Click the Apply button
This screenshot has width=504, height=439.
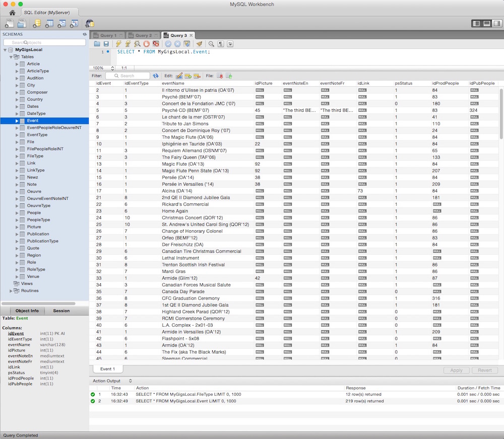(456, 370)
